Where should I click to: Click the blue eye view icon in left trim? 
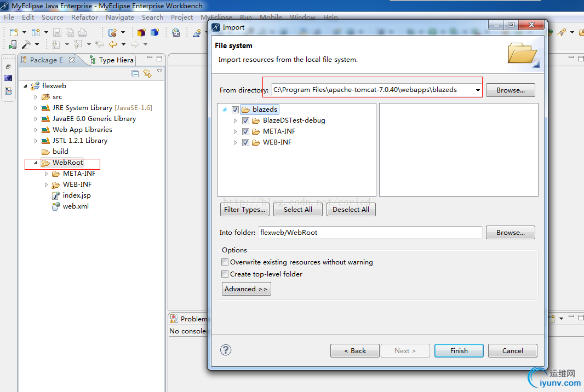click(x=8, y=78)
